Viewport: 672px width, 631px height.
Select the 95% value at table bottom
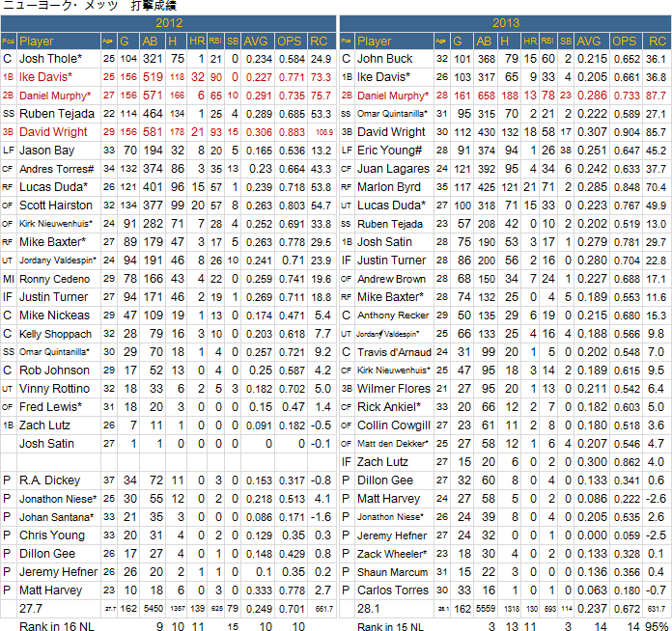coord(657,626)
